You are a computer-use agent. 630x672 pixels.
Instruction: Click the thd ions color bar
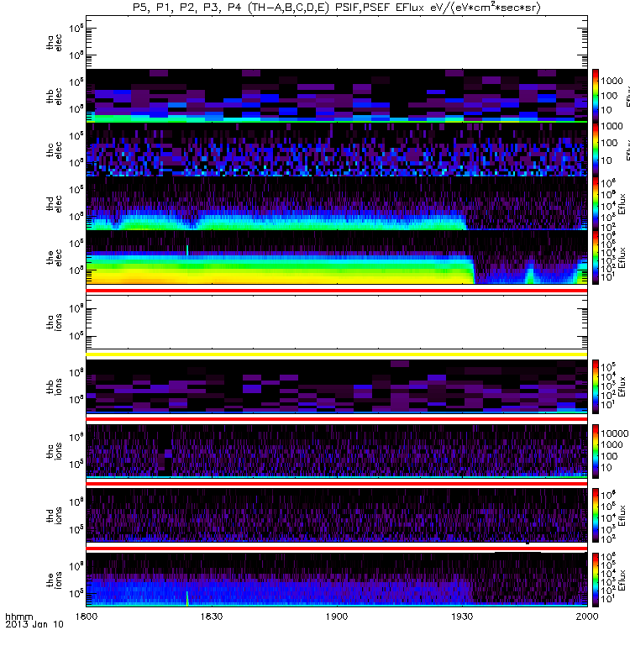click(x=596, y=515)
